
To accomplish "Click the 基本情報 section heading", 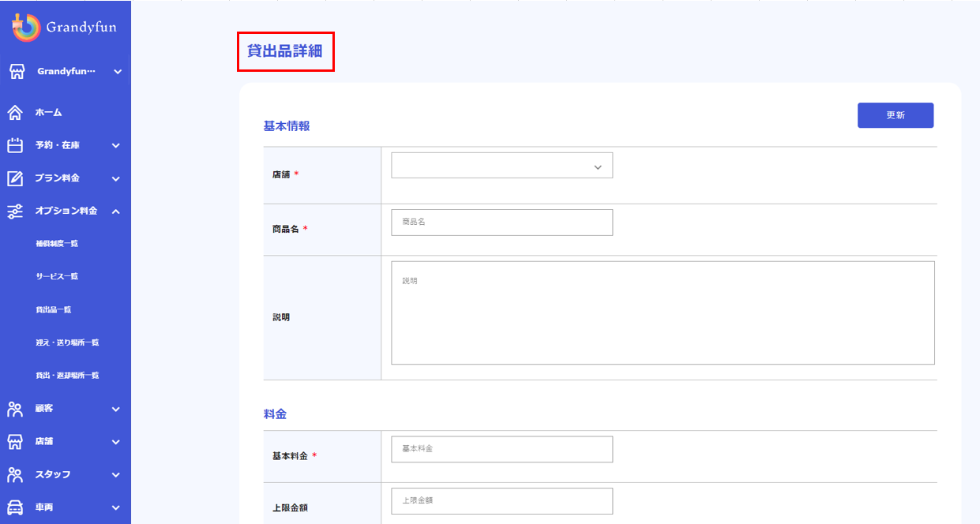I will coord(287,125).
